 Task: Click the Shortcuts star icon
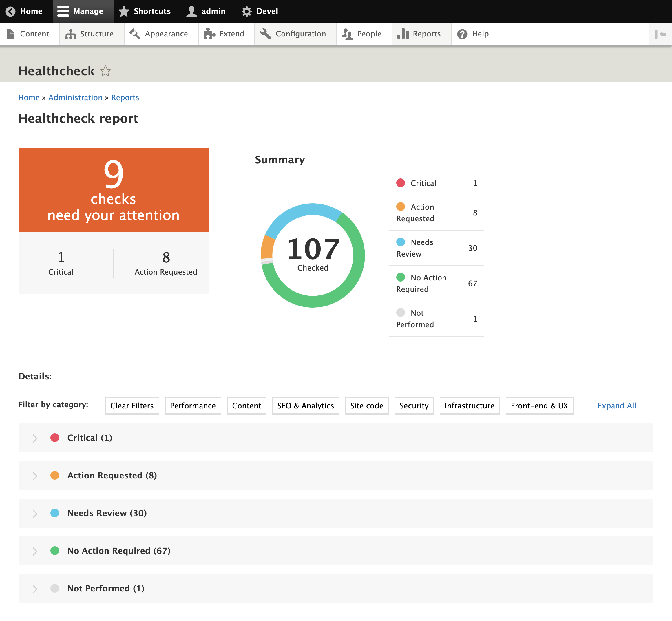point(124,11)
